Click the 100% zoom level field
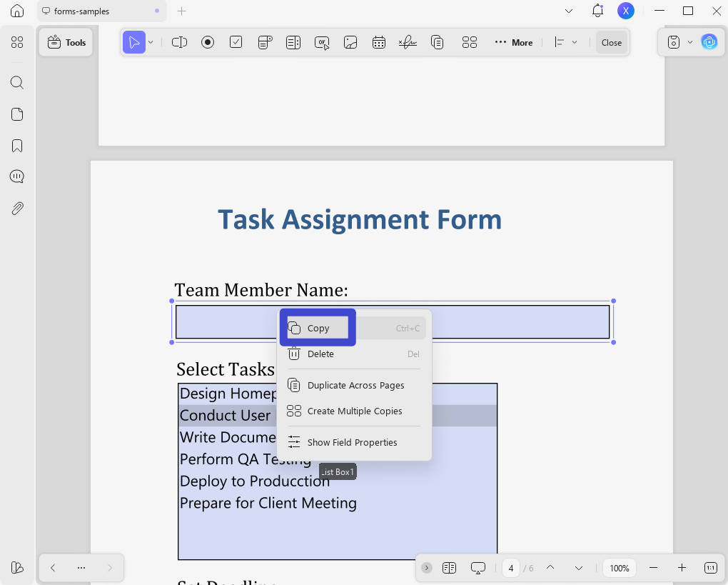This screenshot has width=728, height=585. click(620, 568)
